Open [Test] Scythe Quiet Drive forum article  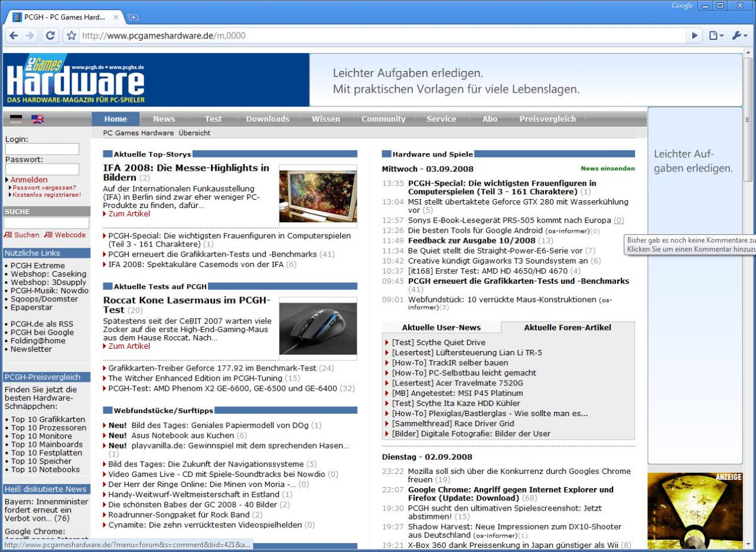pyautogui.click(x=438, y=342)
